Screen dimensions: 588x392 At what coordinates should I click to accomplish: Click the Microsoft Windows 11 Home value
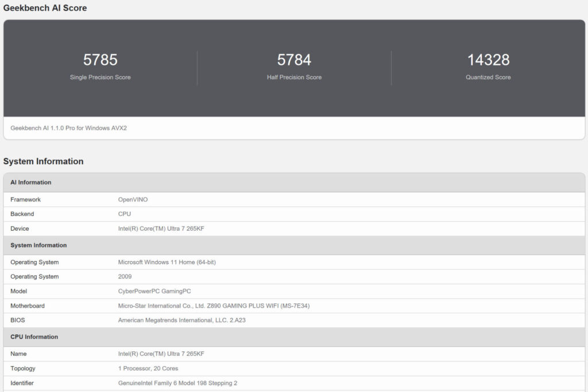[167, 262]
